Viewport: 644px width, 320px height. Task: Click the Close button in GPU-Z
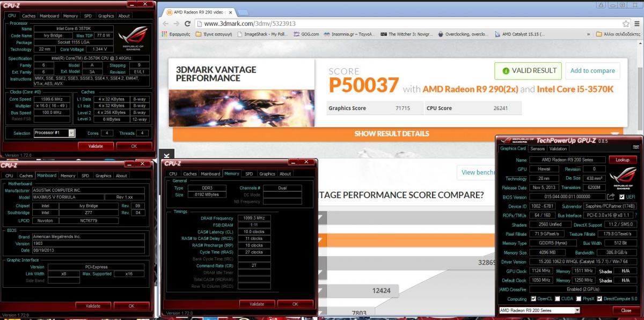[x=626, y=310]
